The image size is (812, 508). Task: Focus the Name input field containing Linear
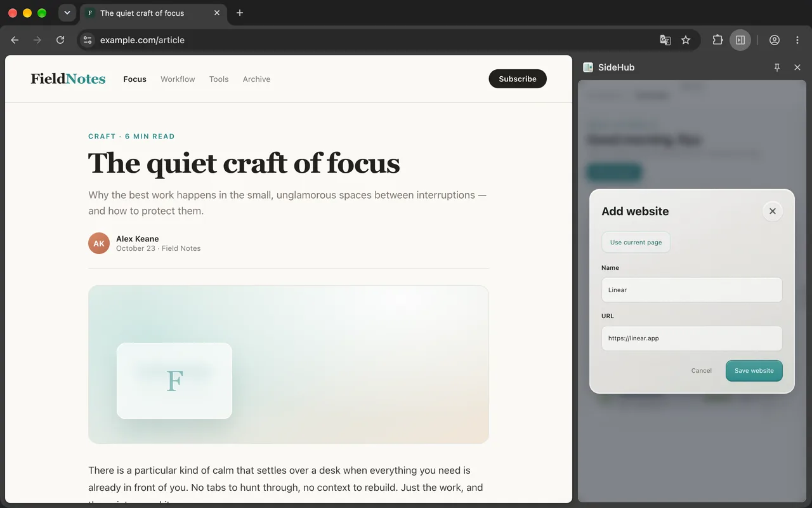691,290
